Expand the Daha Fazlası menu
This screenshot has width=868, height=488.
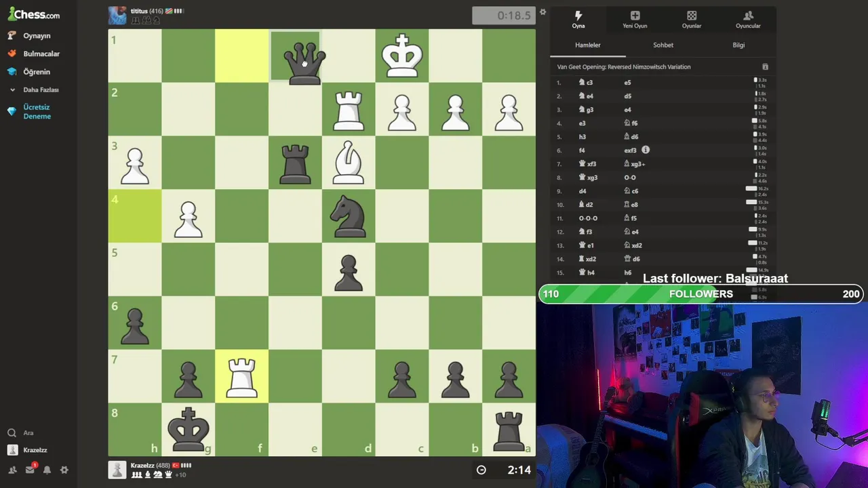pos(34,89)
